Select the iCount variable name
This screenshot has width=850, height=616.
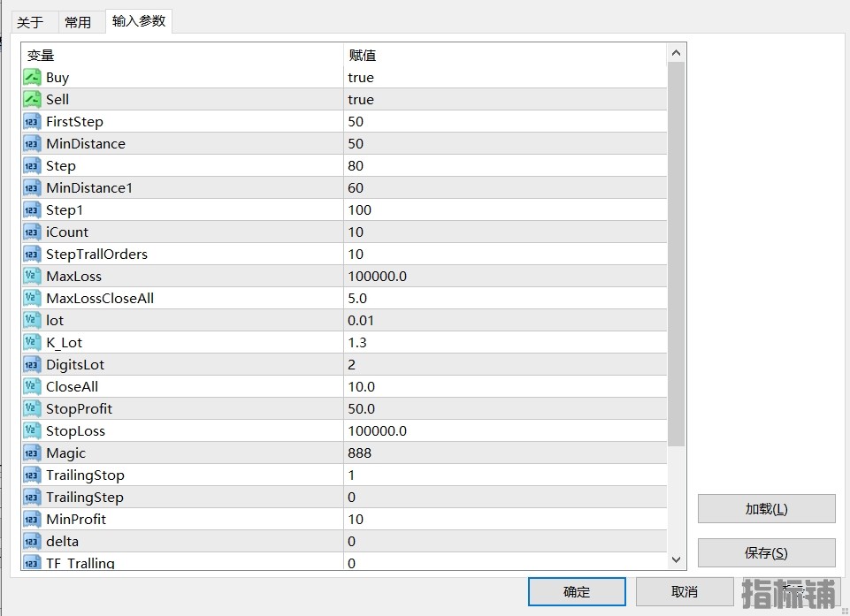67,232
